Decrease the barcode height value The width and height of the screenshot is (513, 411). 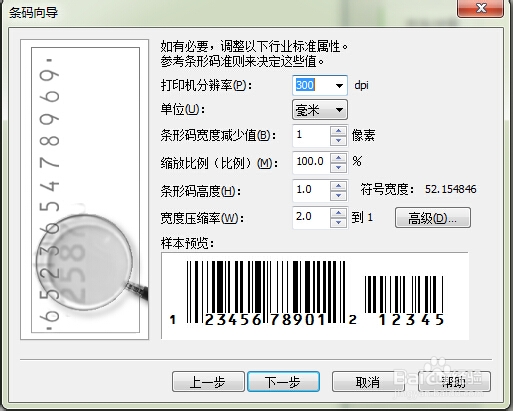tap(338, 195)
